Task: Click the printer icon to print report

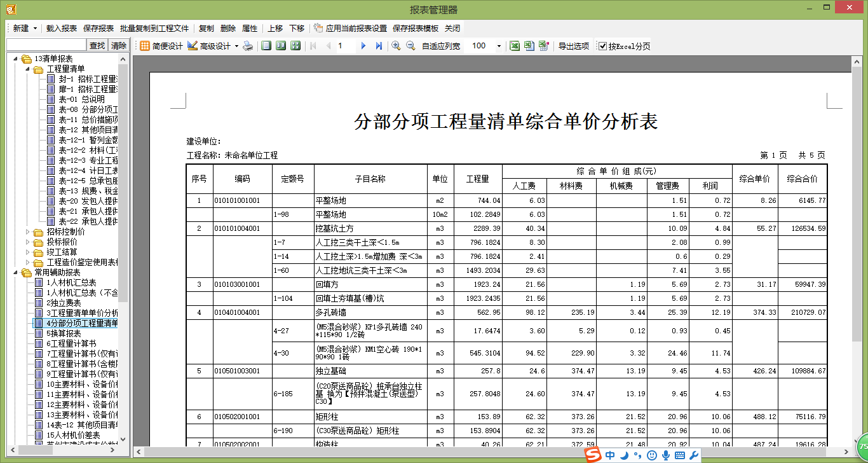Action: tap(248, 46)
